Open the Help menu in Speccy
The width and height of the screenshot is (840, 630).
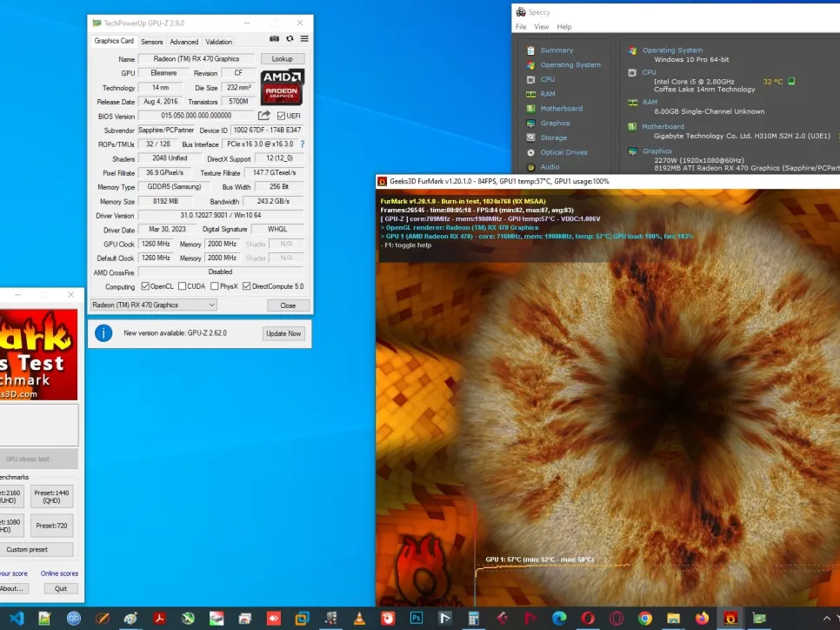click(x=564, y=27)
